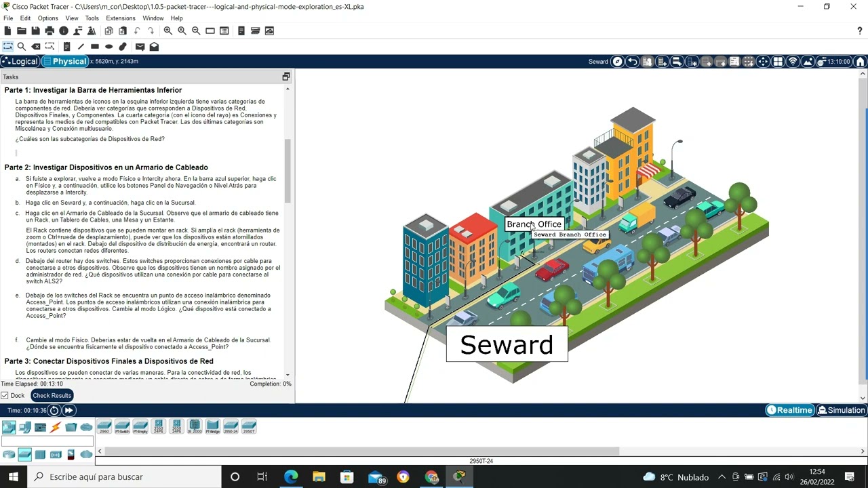The image size is (868, 488).
Task: Open the View menu
Action: tap(72, 18)
